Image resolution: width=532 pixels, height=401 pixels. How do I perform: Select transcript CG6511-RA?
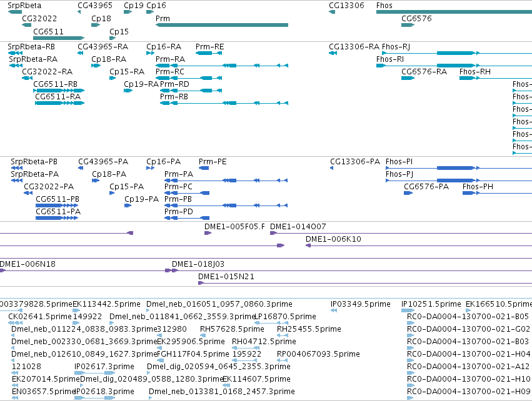(x=58, y=97)
